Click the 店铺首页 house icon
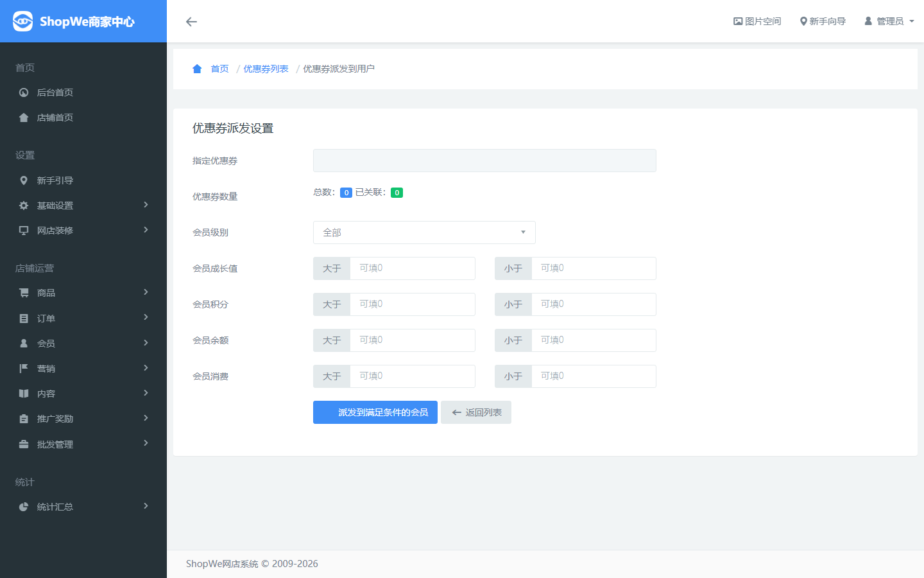Viewport: 924px width, 578px height. pyautogui.click(x=24, y=118)
